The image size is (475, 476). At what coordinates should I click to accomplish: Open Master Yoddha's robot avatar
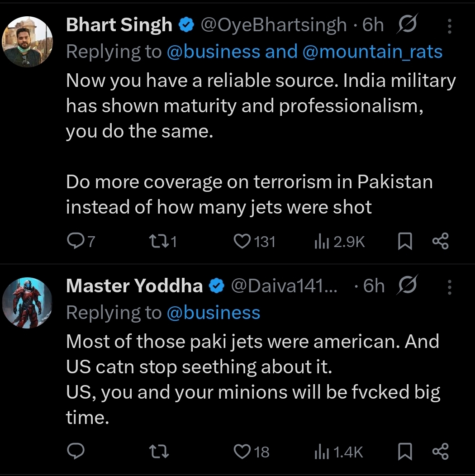point(27,303)
